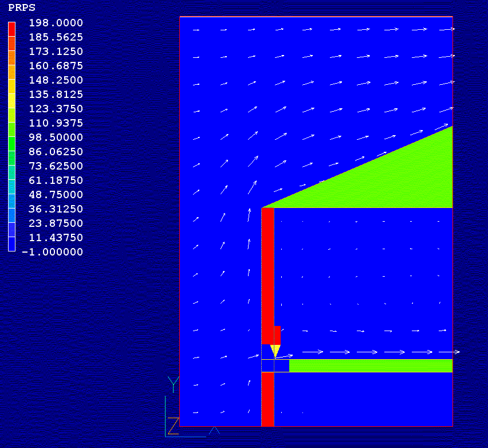This screenshot has width=488, height=448.
Task: Click the small red block above yellow marker
Action: point(277,335)
